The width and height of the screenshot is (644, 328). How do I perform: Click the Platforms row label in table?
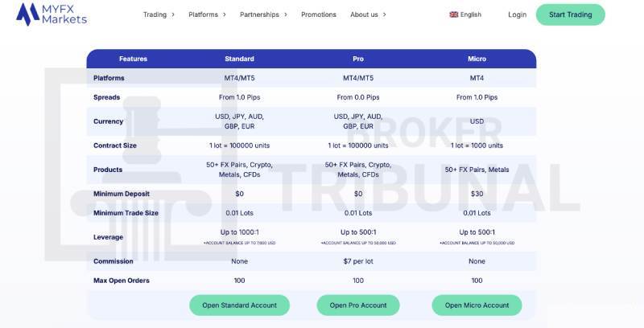pyautogui.click(x=109, y=78)
